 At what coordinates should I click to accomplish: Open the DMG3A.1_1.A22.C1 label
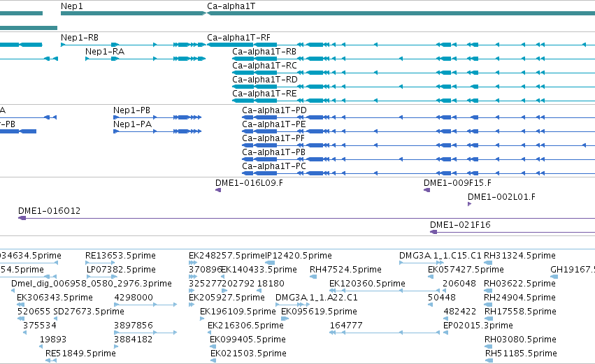click(x=317, y=298)
